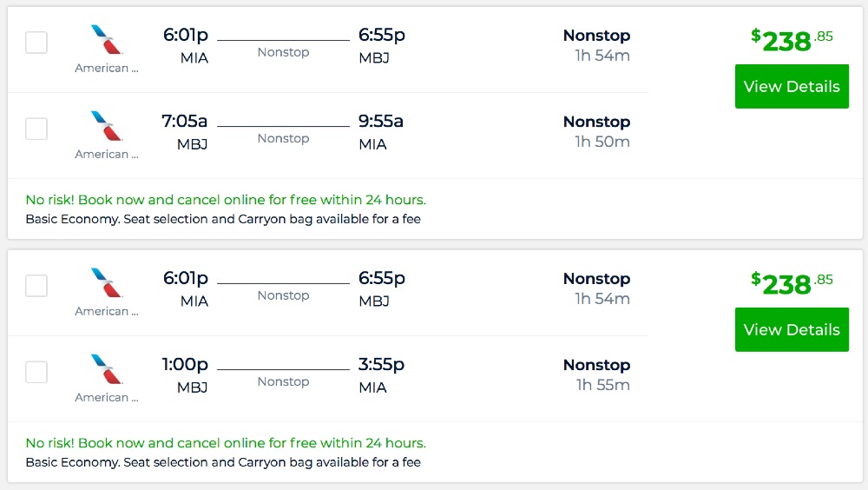Tick the checkbox for the 1:00p MBJ flight
This screenshot has height=490, width=868.
click(x=36, y=372)
